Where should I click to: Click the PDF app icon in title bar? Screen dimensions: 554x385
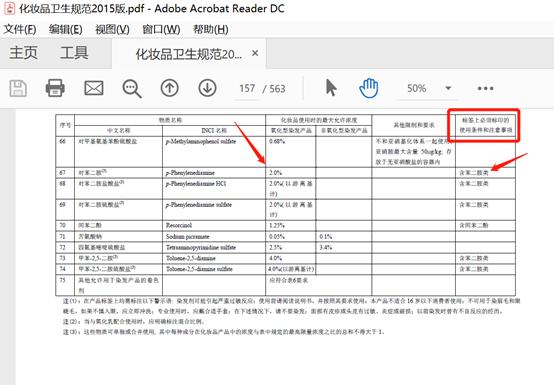pyautogui.click(x=9, y=8)
